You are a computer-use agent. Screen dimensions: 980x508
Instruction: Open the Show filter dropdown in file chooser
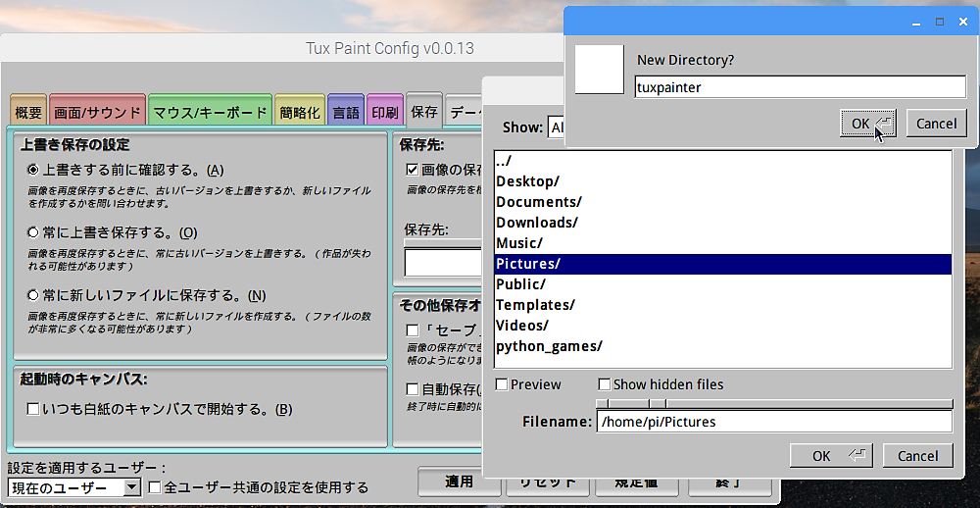(x=555, y=127)
